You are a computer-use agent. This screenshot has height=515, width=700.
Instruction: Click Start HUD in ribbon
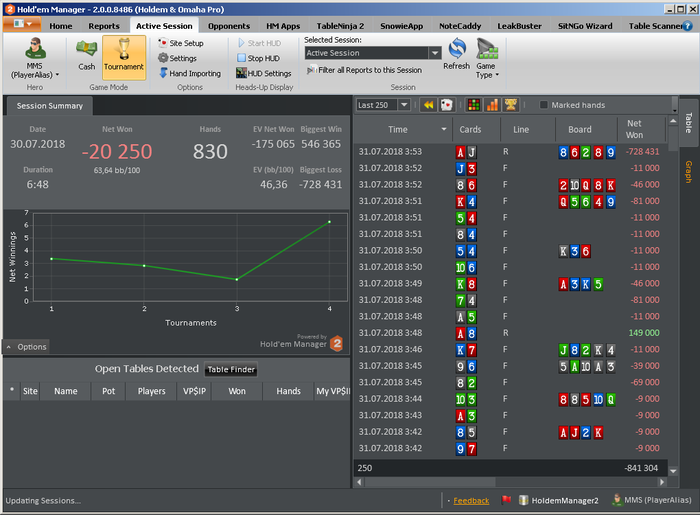point(259,43)
